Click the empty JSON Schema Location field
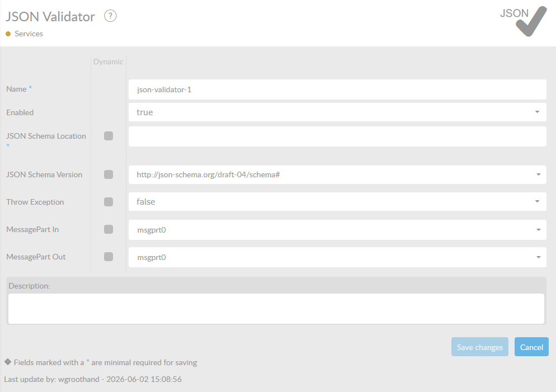Viewport: 556px width, 392px height. [x=337, y=136]
